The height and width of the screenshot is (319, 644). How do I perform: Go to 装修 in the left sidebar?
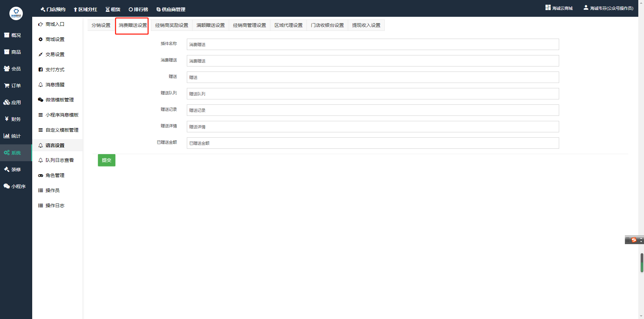16,170
